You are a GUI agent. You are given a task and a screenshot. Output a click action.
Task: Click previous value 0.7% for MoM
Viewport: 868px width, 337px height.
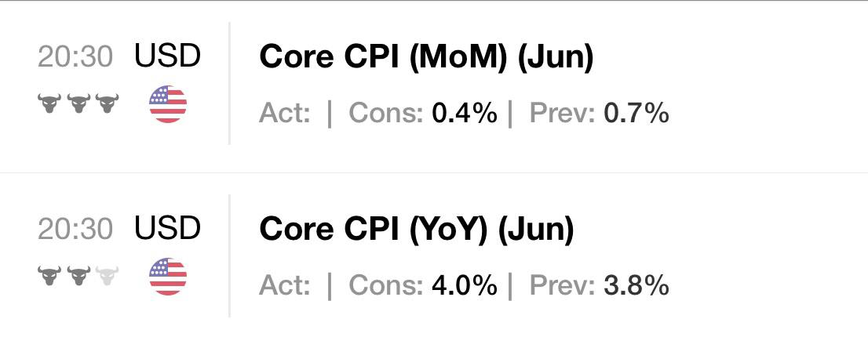(x=636, y=114)
